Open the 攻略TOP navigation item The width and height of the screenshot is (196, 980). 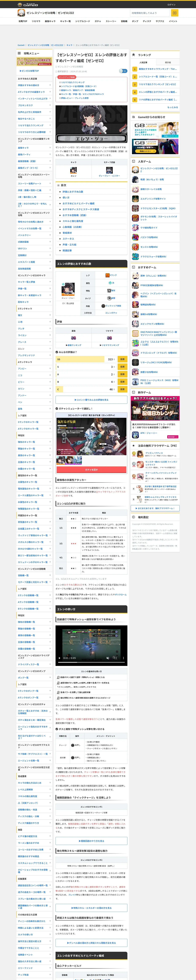[23, 21]
